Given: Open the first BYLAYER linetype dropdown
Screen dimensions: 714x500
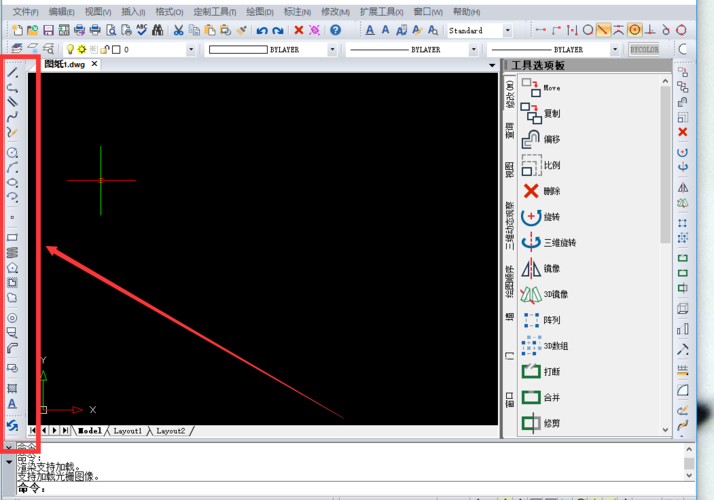Looking at the screenshot, I should point(474,49).
